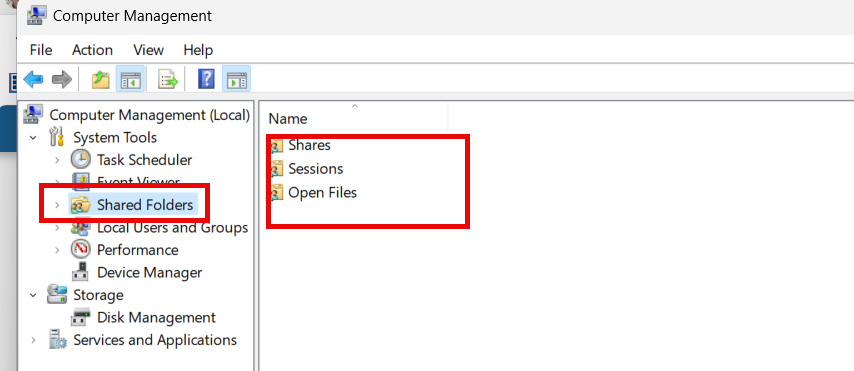Open Help via the question mark icon
Screen dimensions: 854x371
pyautogui.click(x=206, y=80)
